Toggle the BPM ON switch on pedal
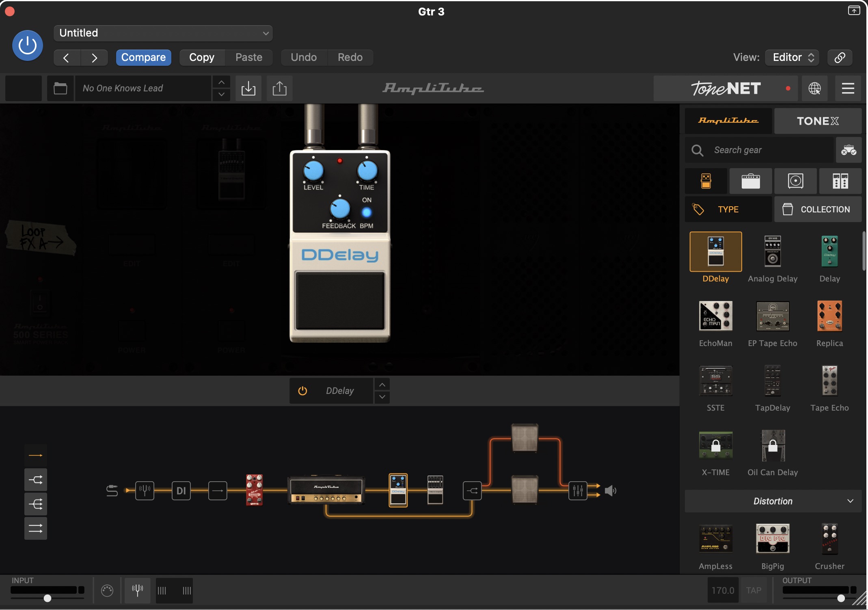 click(x=366, y=212)
